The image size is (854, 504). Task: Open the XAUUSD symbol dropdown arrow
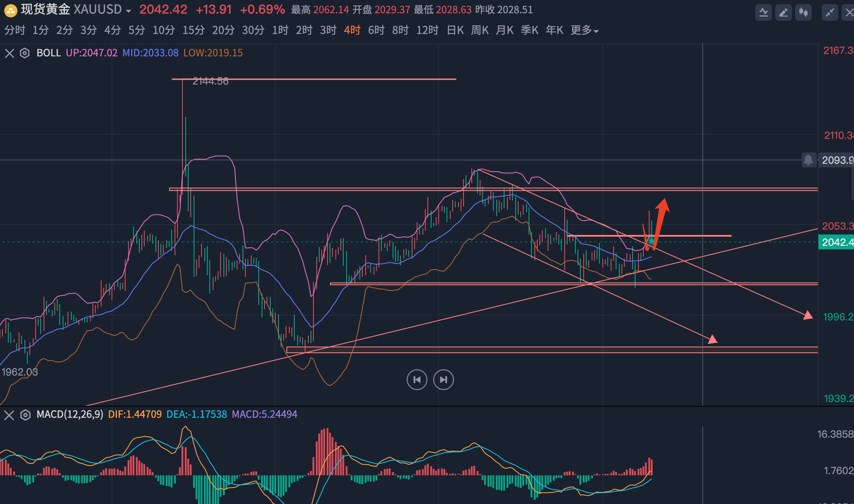129,11
